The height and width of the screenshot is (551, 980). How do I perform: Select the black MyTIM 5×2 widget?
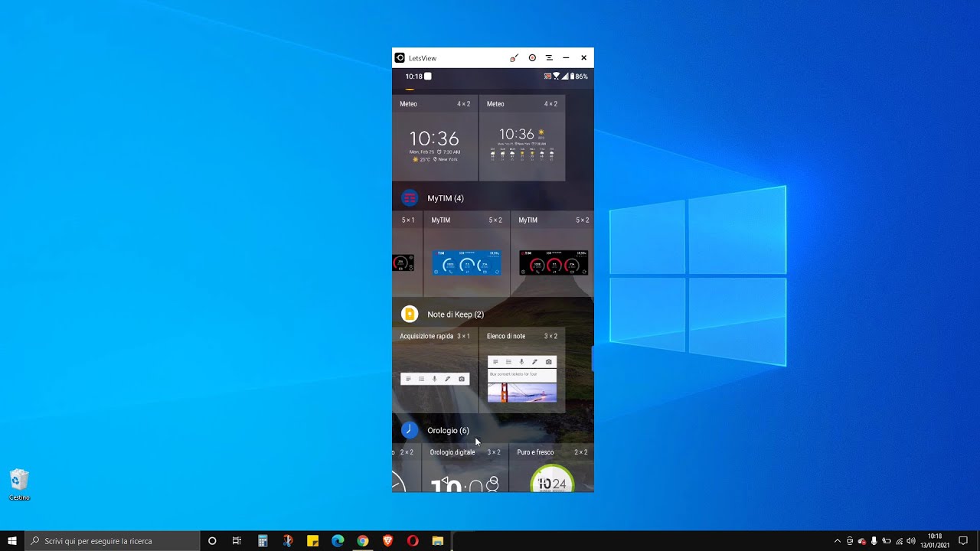coord(552,254)
